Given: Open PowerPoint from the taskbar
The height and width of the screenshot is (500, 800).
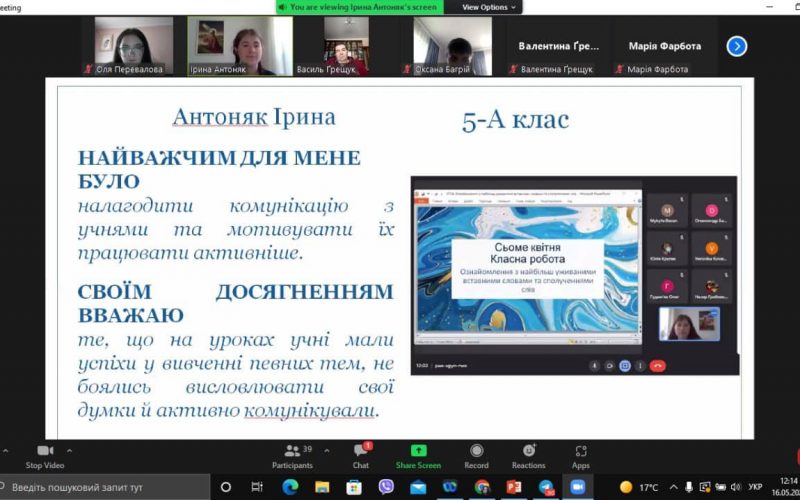Looking at the screenshot, I should (514, 487).
